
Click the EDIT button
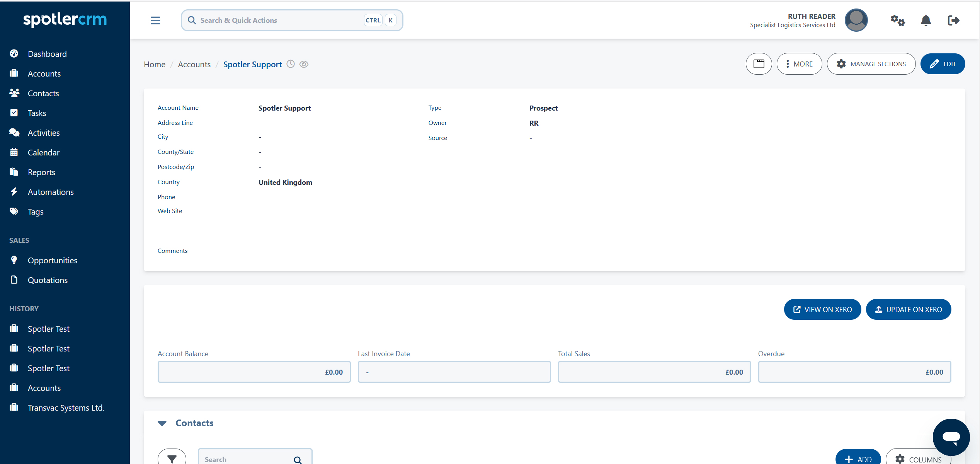click(x=943, y=64)
